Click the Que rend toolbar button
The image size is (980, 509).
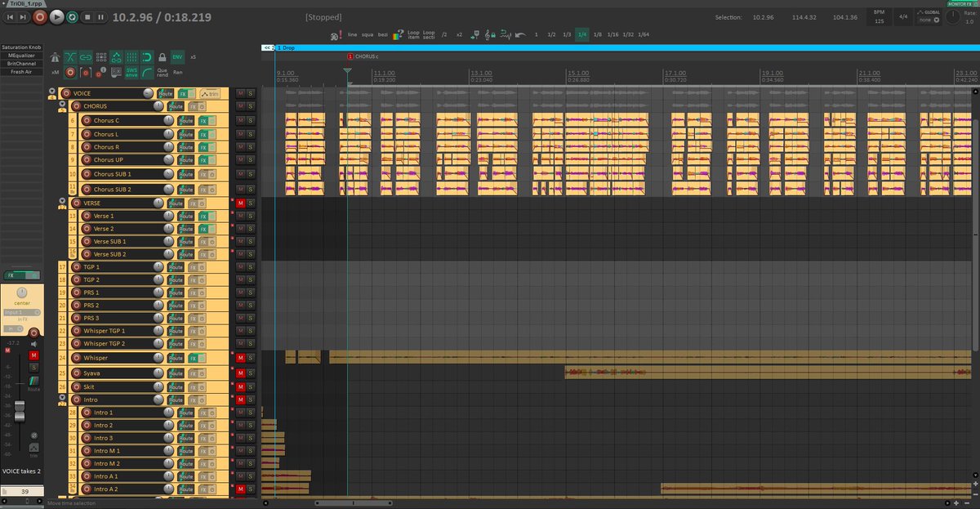tap(163, 73)
